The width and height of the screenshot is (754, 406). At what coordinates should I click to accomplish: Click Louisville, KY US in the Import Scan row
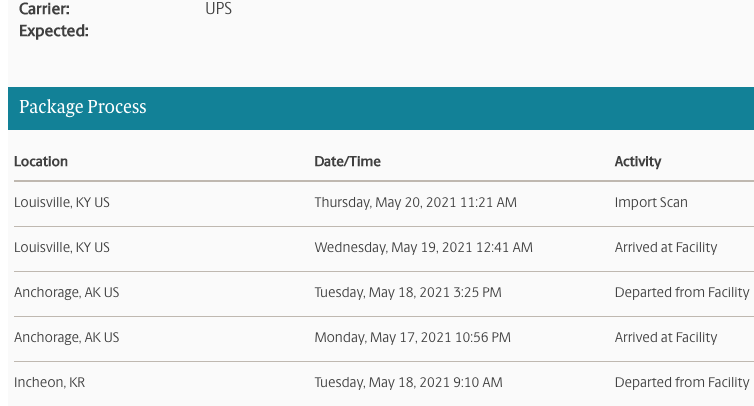tap(62, 202)
